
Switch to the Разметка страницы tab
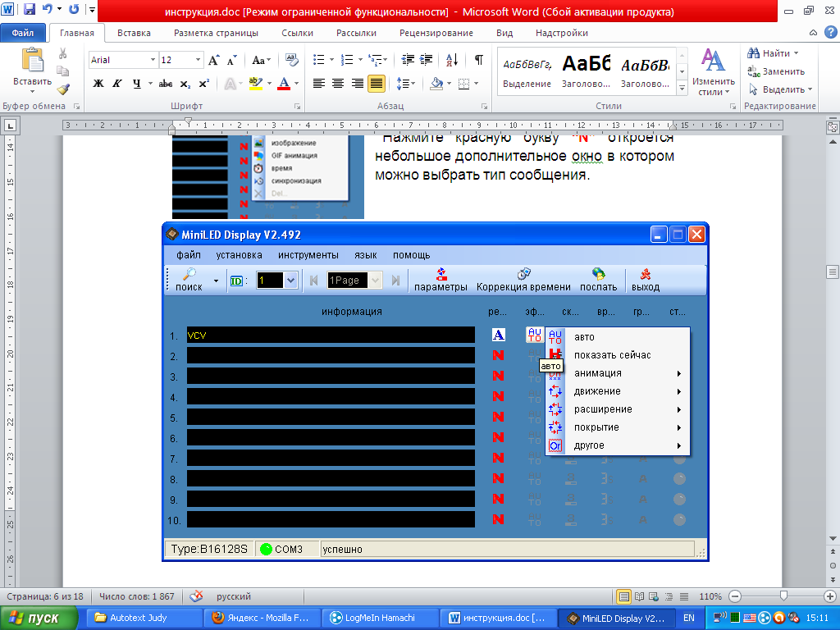[x=216, y=33]
